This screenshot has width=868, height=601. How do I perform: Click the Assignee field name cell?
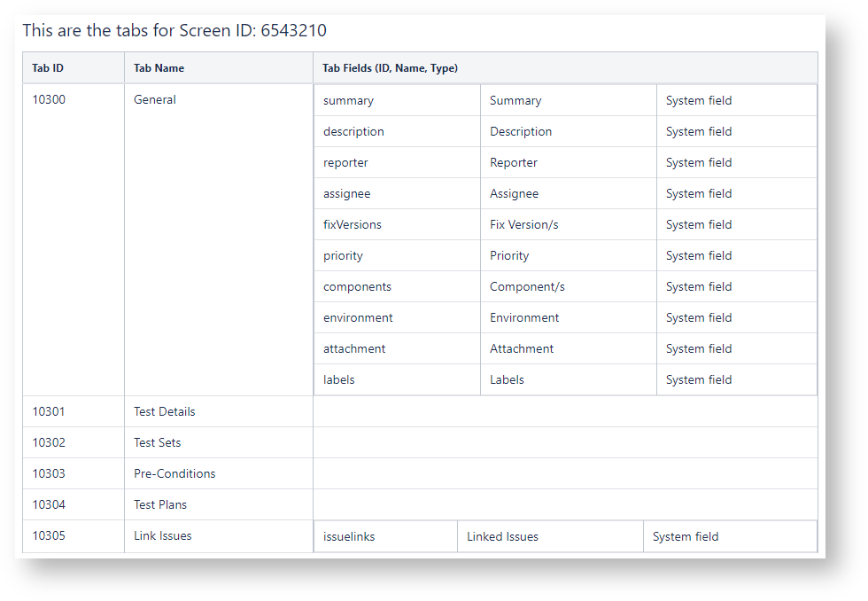pos(514,194)
